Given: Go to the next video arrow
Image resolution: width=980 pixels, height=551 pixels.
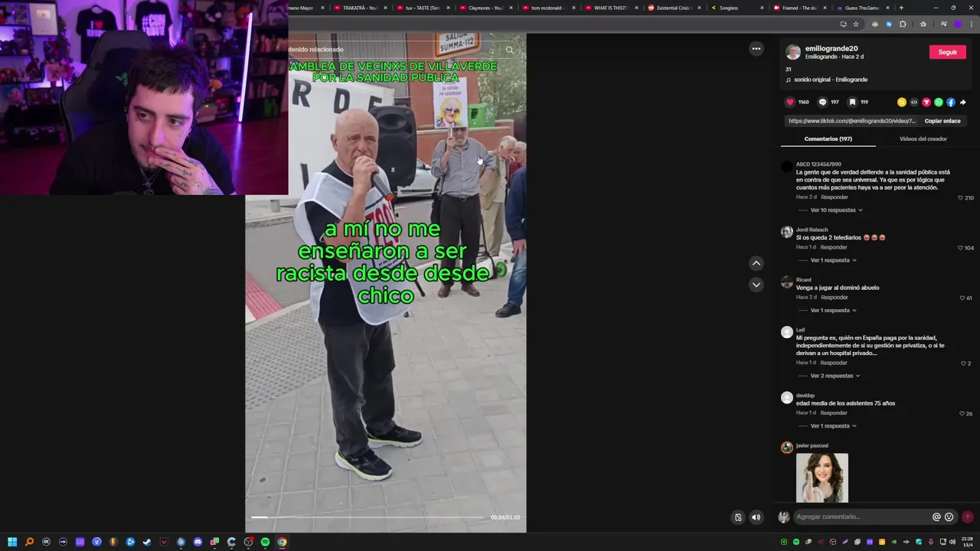Looking at the screenshot, I should pyautogui.click(x=756, y=285).
